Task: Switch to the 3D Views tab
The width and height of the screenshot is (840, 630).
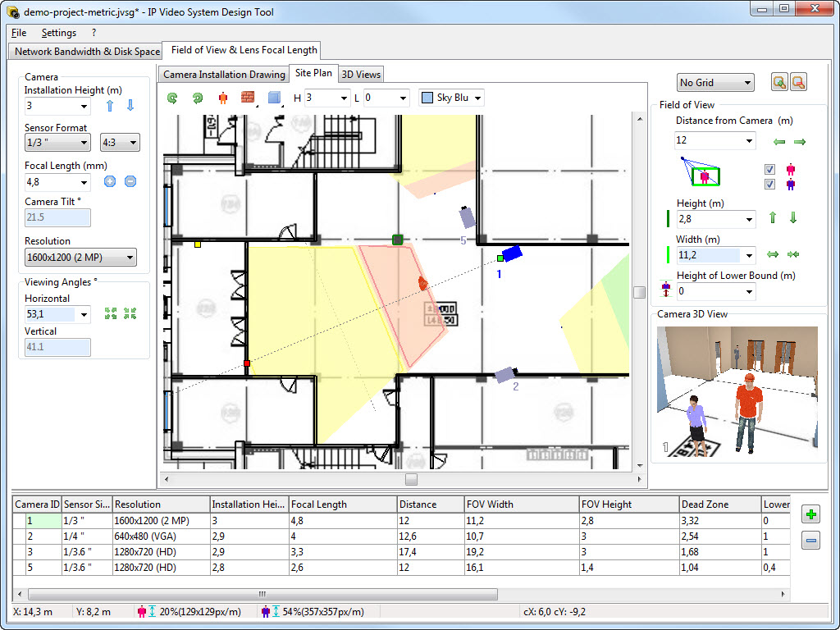Action: pyautogui.click(x=361, y=75)
